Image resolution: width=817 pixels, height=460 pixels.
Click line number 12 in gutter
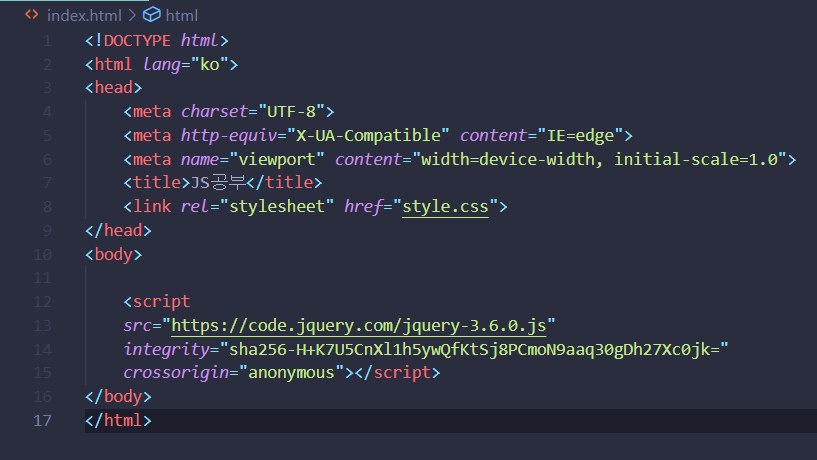43,302
